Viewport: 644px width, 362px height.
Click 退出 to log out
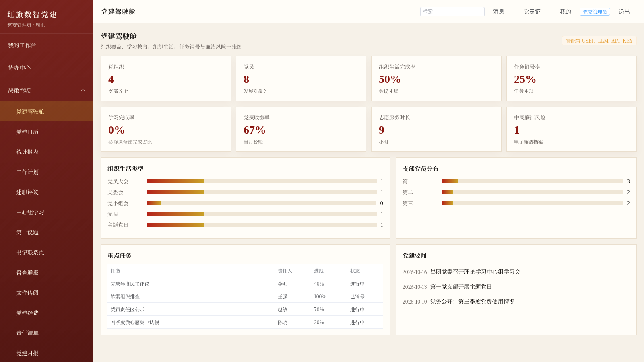point(624,12)
